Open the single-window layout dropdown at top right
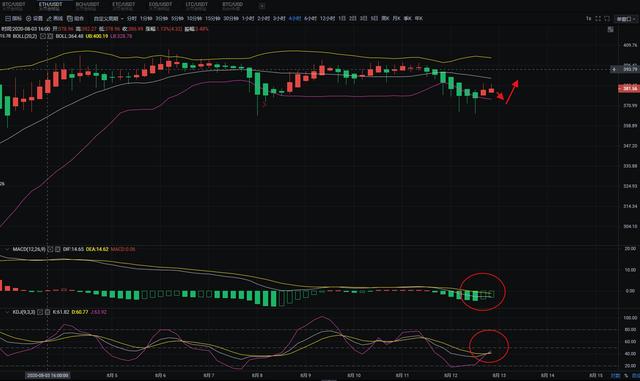The height and width of the screenshot is (381, 640). [626, 19]
